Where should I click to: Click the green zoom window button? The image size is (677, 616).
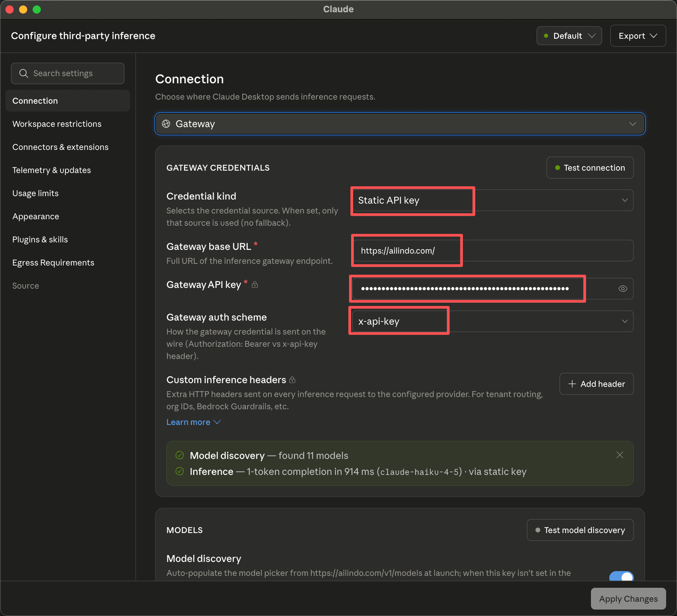[x=37, y=10]
